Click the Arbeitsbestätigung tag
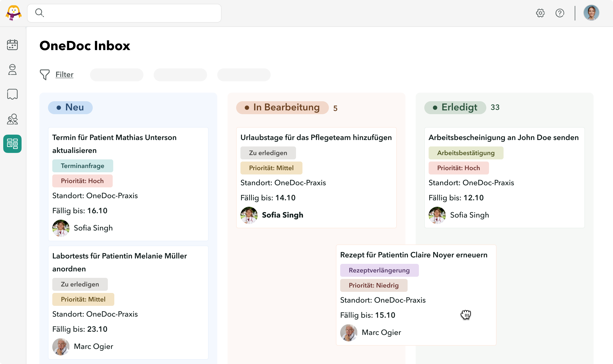 click(x=466, y=153)
